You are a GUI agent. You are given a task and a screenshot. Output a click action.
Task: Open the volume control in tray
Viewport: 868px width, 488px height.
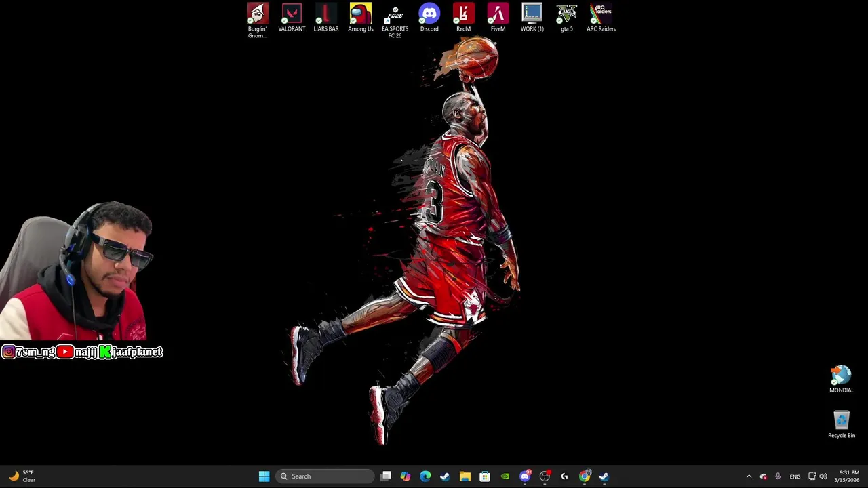[x=823, y=476]
